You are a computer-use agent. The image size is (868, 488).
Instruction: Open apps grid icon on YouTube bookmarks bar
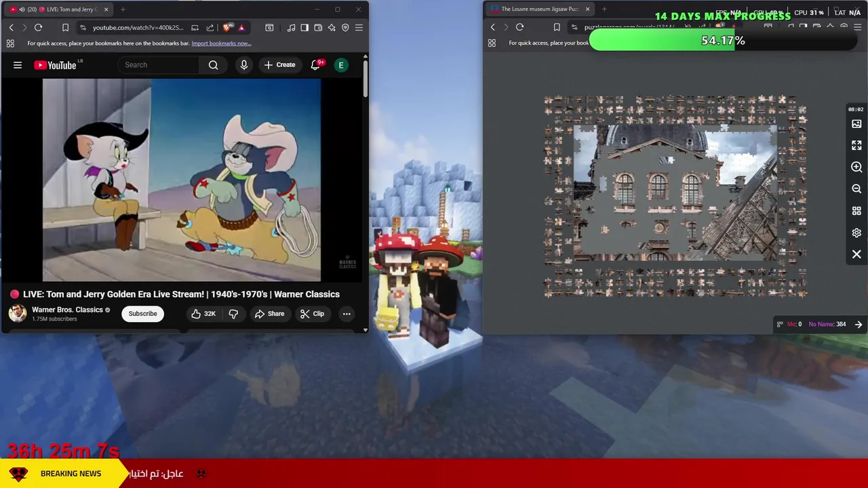coord(10,43)
